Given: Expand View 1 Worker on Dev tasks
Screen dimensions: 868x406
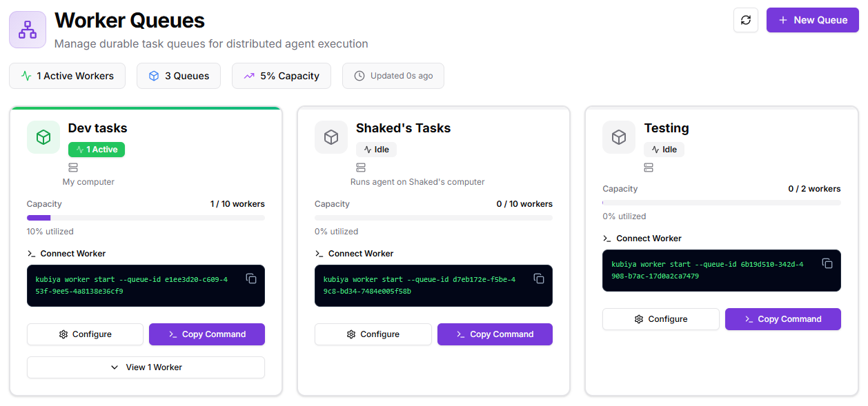Looking at the screenshot, I should coord(146,367).
